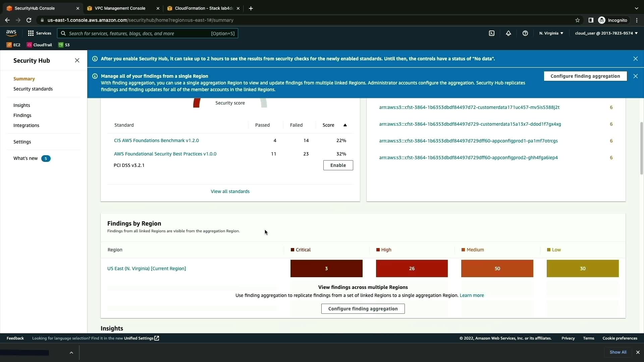Open AWS CloudShell icon in top bar
This screenshot has height=362, width=644.
coord(492,33)
